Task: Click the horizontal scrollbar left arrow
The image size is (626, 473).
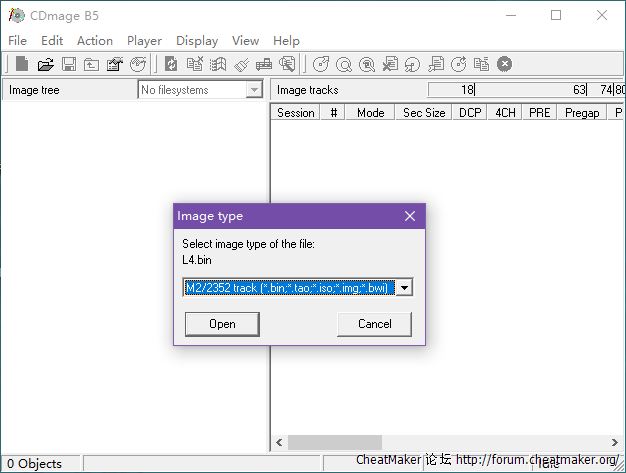Action: pyautogui.click(x=279, y=442)
